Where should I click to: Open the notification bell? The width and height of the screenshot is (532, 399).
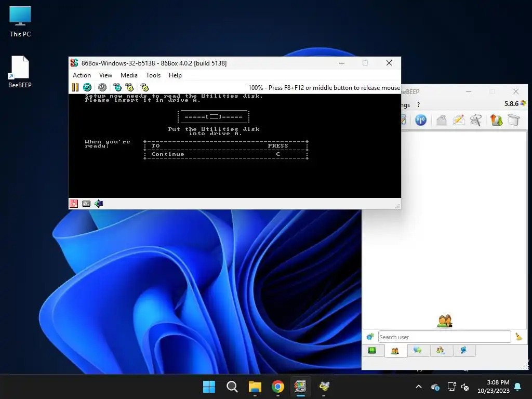click(x=518, y=387)
